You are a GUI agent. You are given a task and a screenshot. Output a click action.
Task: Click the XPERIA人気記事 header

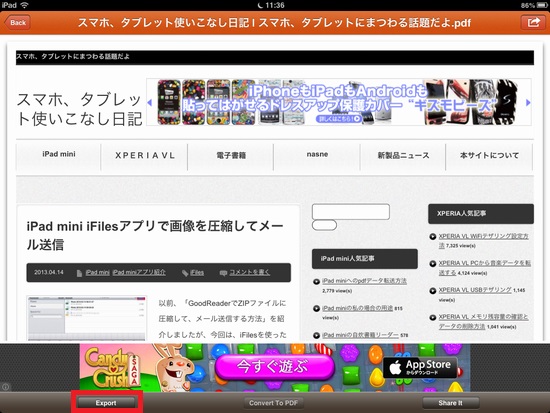coord(481,213)
